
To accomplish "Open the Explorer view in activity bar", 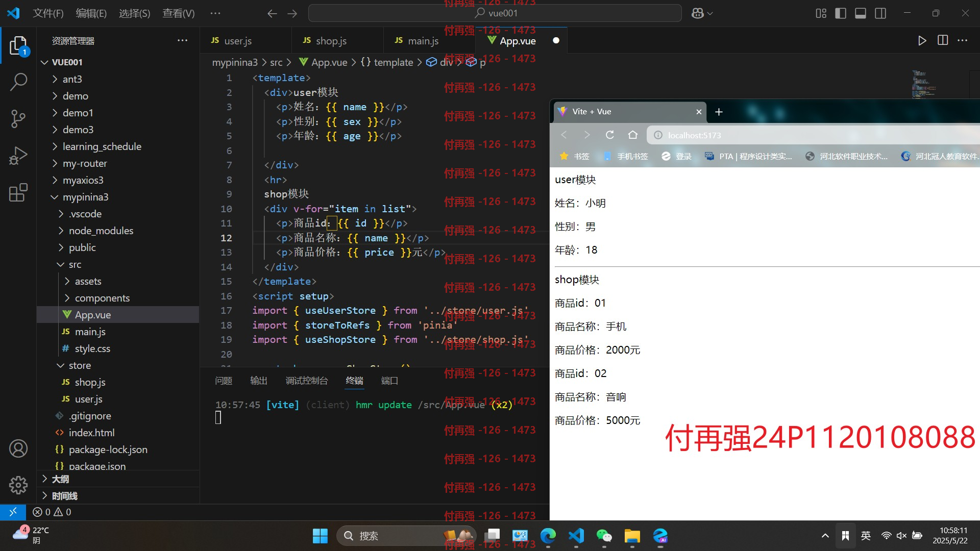I will pyautogui.click(x=18, y=45).
